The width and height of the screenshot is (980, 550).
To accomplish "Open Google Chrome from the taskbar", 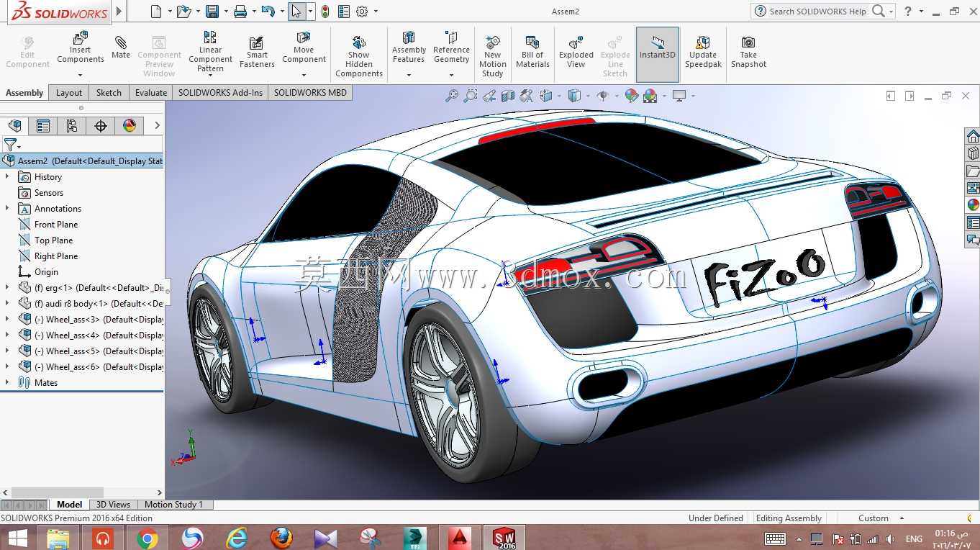I will point(148,538).
